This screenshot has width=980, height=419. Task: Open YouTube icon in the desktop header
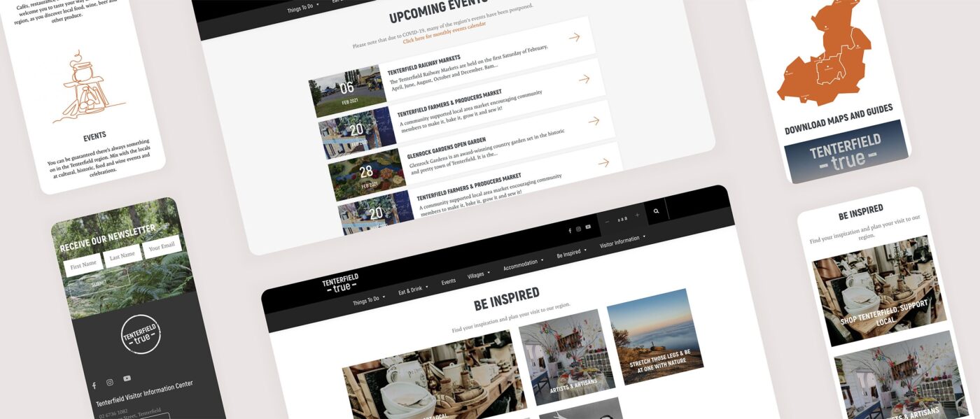[588, 227]
